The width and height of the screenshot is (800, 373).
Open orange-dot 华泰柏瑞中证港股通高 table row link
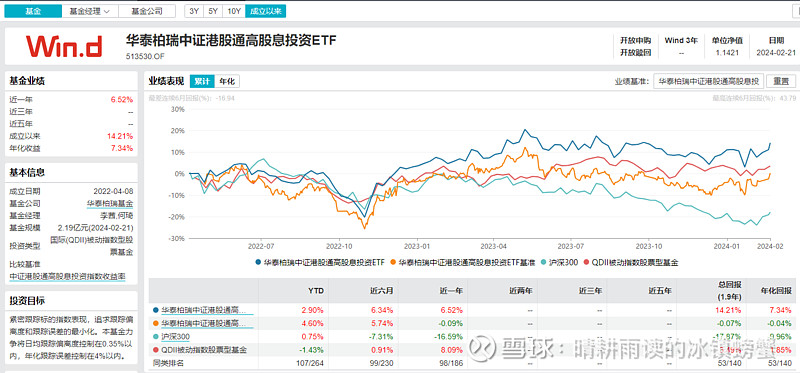coord(203,323)
